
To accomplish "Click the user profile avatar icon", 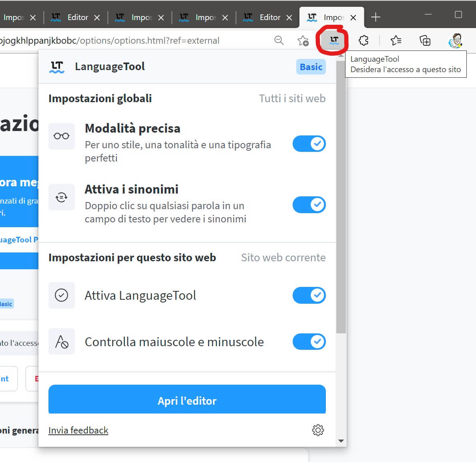I will (x=455, y=40).
